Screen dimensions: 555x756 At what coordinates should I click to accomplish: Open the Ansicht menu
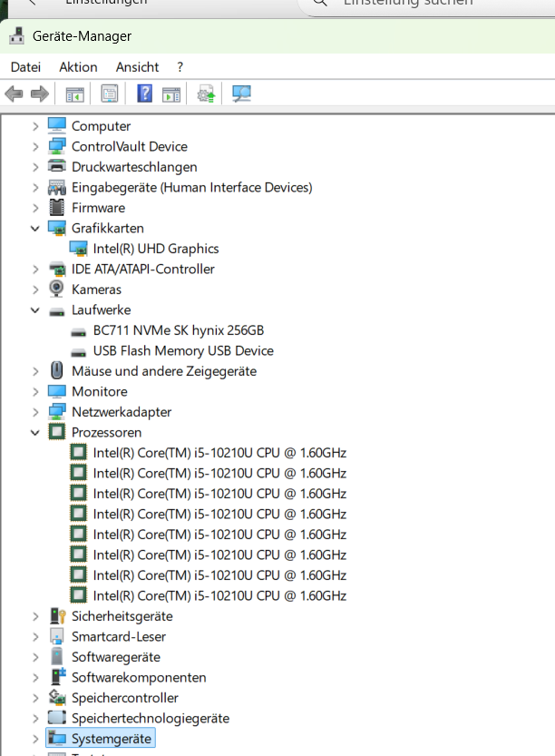point(137,67)
